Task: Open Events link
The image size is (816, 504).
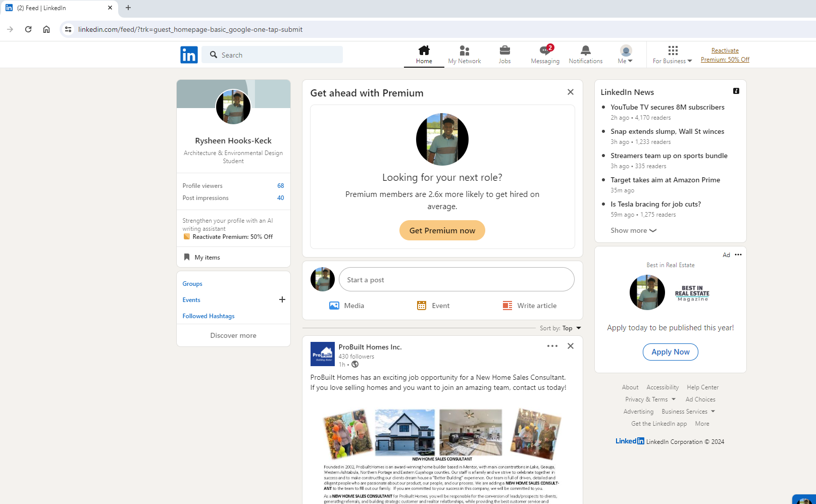Action: [x=191, y=300]
